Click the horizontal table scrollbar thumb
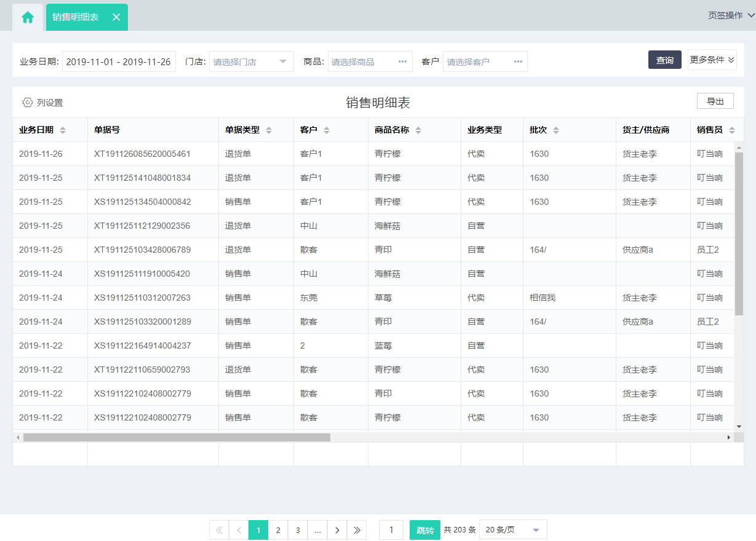Viewport: 756px width, 541px height. (x=177, y=437)
